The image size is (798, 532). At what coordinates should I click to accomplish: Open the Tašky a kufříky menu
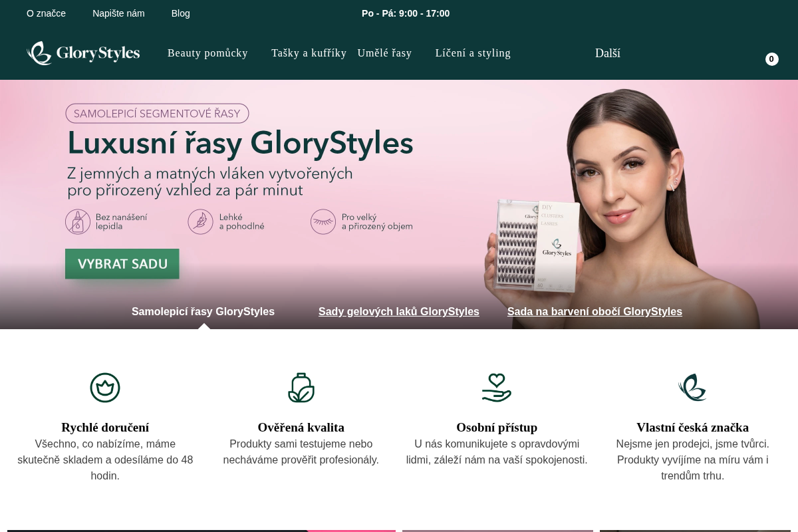[x=309, y=53]
